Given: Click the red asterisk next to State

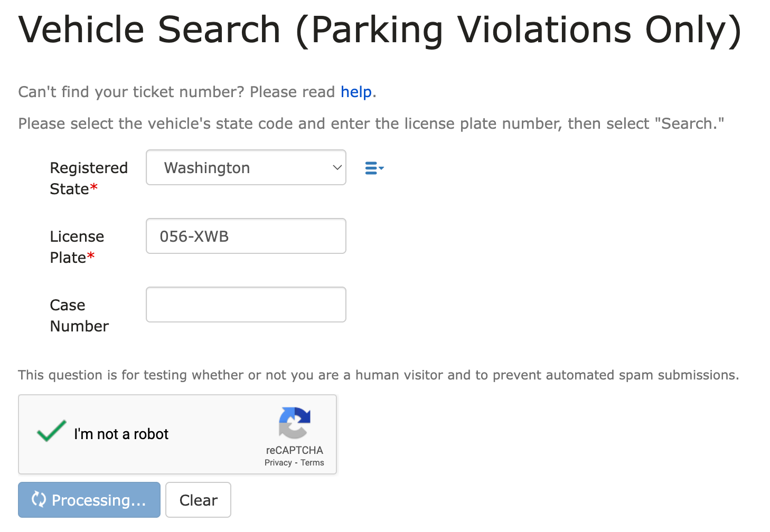Looking at the screenshot, I should pyautogui.click(x=93, y=187).
